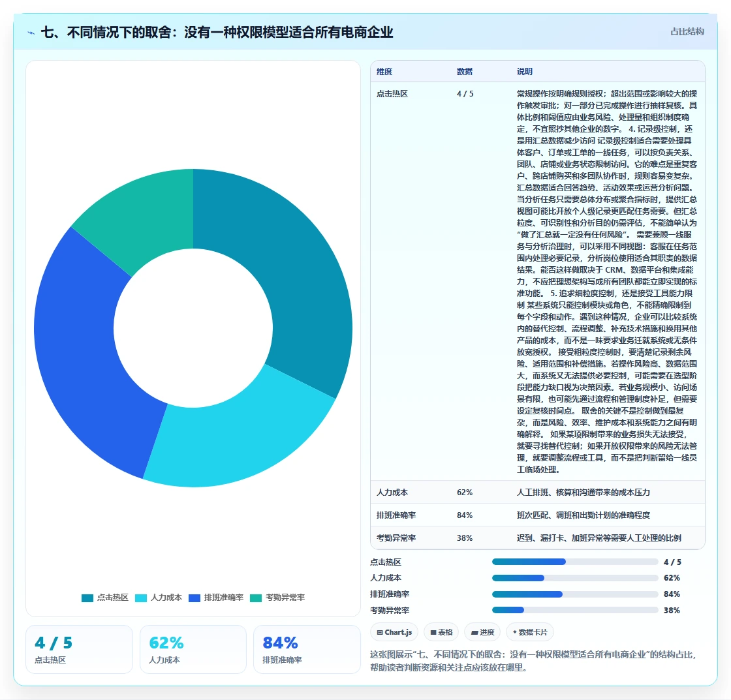The width and height of the screenshot is (731, 700).
Task: Click the 4 / 5 value in table
Action: 465,94
